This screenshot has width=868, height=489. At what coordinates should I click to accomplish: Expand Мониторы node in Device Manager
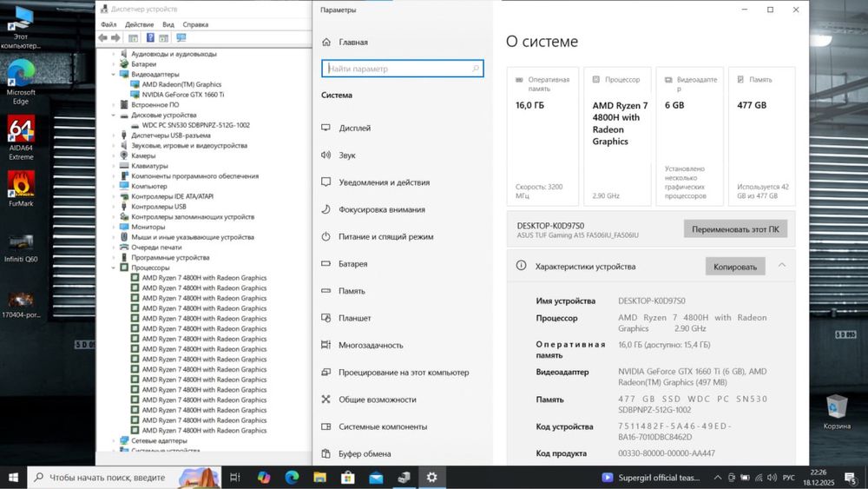click(114, 227)
